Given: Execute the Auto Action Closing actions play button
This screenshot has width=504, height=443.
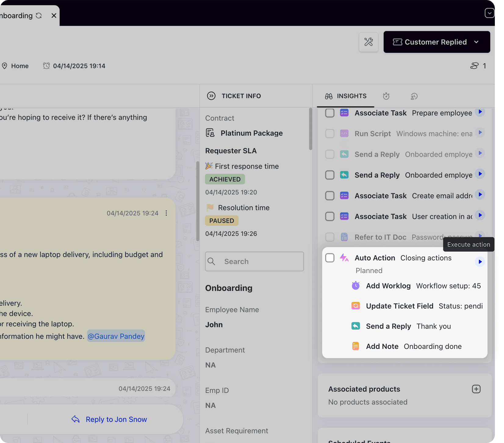Looking at the screenshot, I should pos(480,262).
